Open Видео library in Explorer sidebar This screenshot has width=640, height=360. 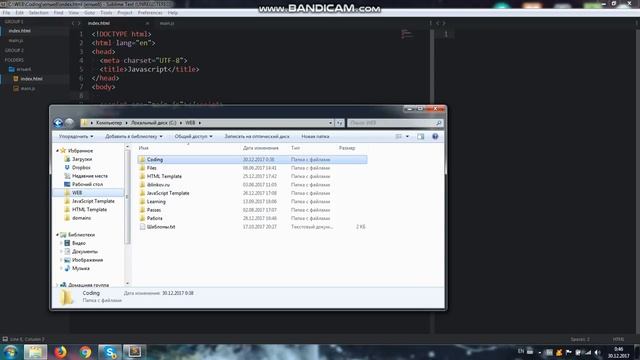(x=78, y=243)
